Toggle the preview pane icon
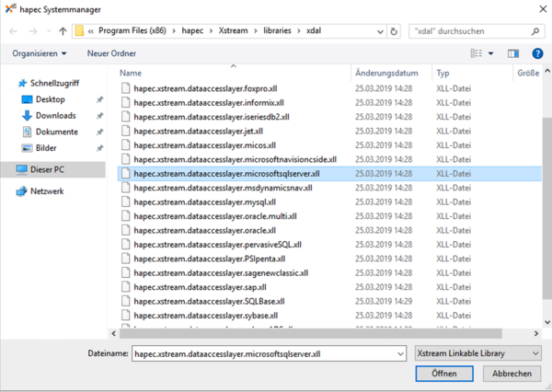This screenshot has width=552, height=392. pyautogui.click(x=513, y=53)
